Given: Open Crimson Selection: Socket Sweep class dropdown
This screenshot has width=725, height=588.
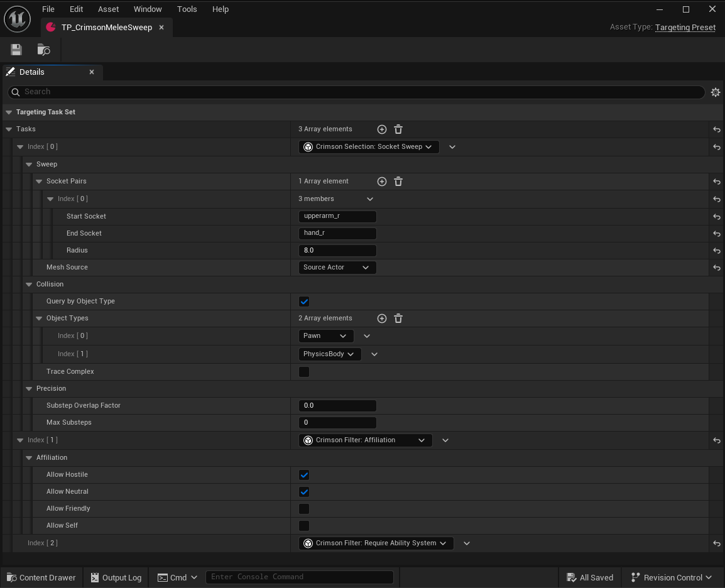Looking at the screenshot, I should pyautogui.click(x=369, y=147).
